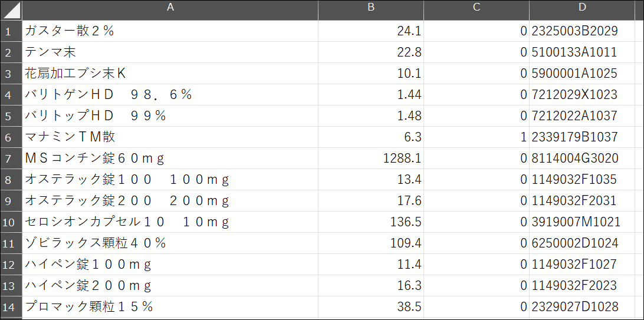
Task: Select the セロシオンカプセル１０ cell
Action: click(x=170, y=222)
